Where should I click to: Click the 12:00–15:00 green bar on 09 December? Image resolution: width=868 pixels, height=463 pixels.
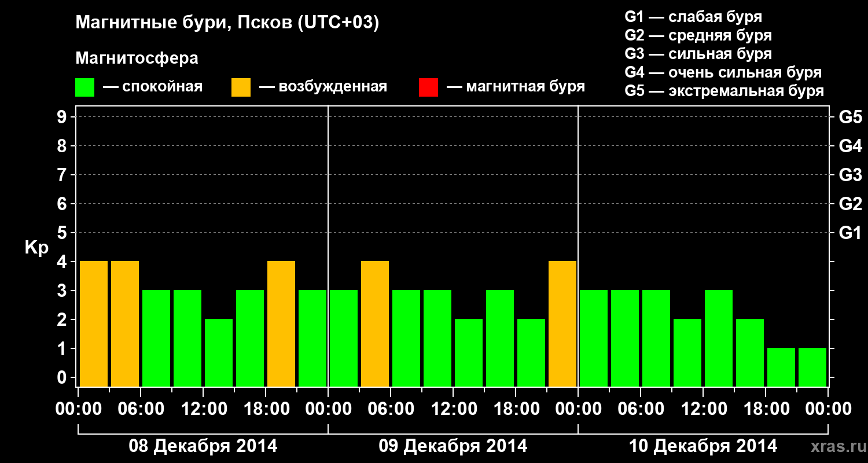469,352
